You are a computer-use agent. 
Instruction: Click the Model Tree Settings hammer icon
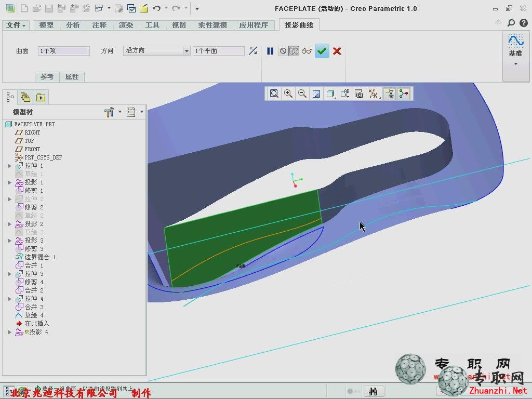[109, 112]
